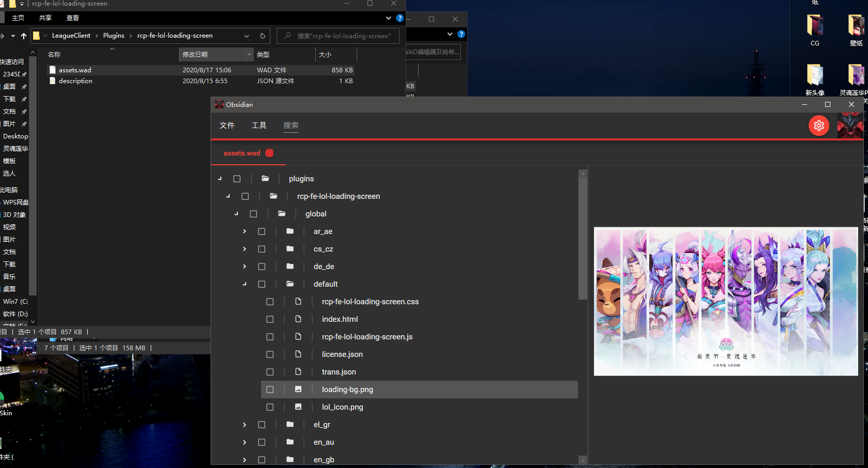Screen dimensions: 868x468
Task: Click the Obsidian tree vertical scrollbar
Action: [583, 239]
